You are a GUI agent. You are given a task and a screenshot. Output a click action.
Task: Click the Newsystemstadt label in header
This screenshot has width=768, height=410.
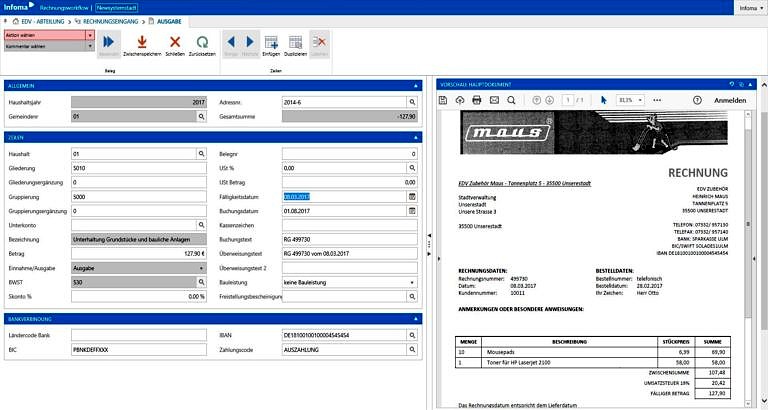click(x=117, y=8)
